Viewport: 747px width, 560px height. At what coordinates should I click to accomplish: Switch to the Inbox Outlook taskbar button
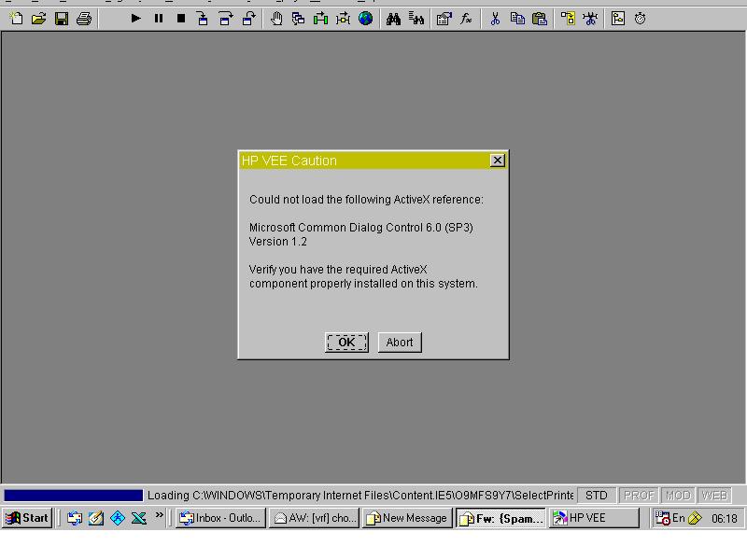[220, 518]
